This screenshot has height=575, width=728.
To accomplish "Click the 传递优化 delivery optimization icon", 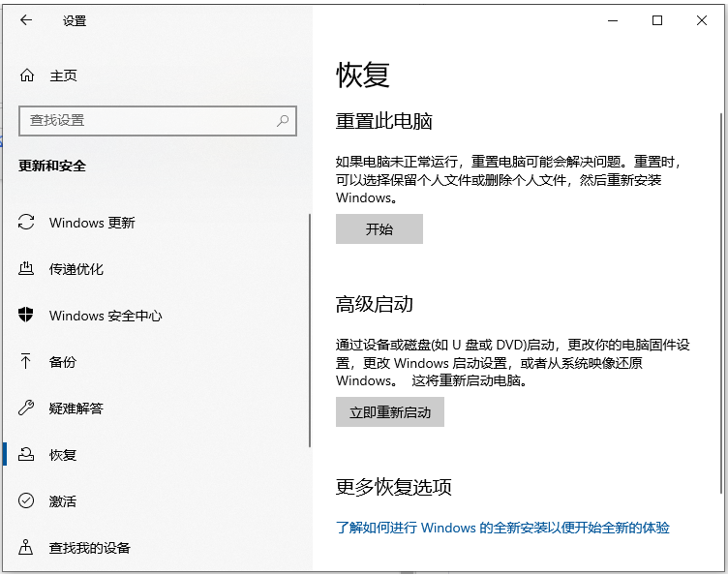I will point(27,269).
